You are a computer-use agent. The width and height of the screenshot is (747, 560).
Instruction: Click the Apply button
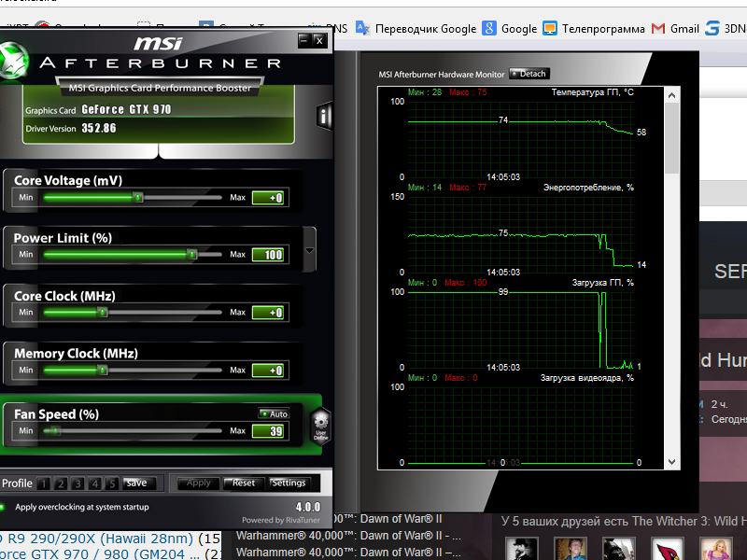point(199,483)
